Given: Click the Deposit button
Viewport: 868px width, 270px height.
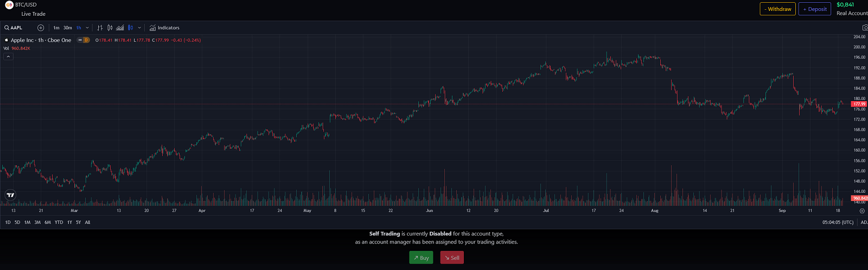Looking at the screenshot, I should (815, 9).
